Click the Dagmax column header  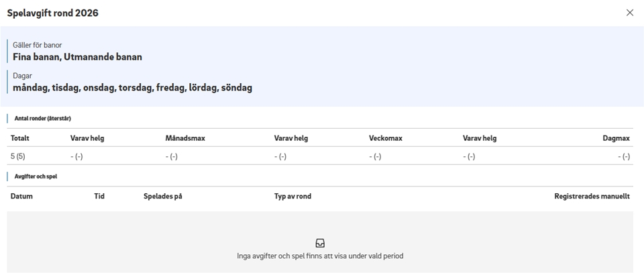616,138
